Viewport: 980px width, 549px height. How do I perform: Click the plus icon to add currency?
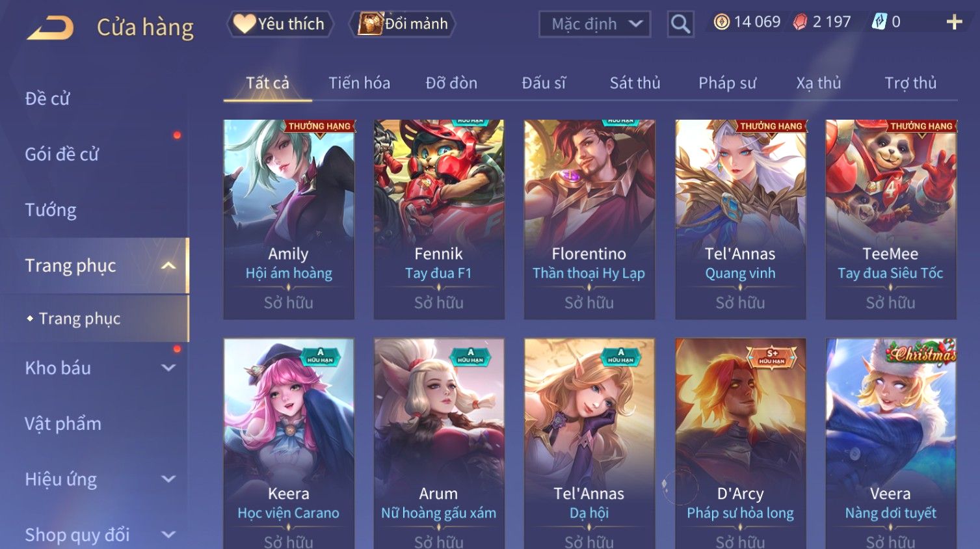click(x=954, y=22)
